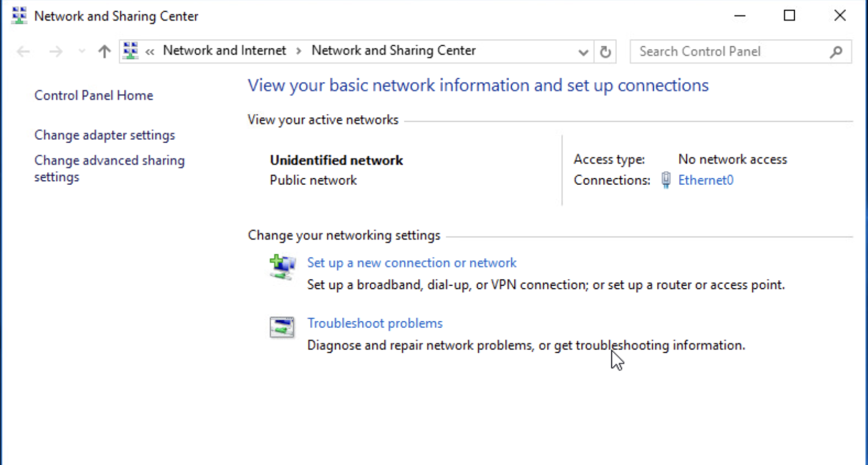Image resolution: width=868 pixels, height=465 pixels.
Task: Open the Network and Internet breadcrumb
Action: tap(224, 50)
